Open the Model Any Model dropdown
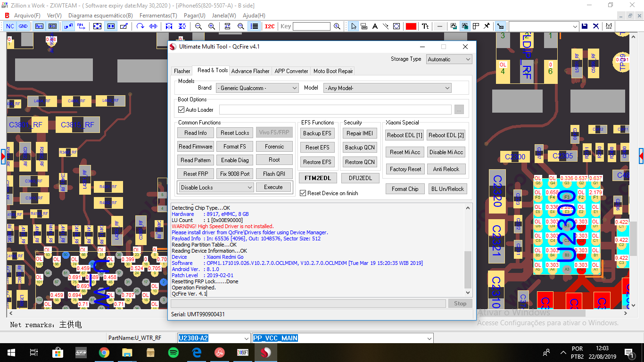The height and width of the screenshot is (362, 644). 388,88
